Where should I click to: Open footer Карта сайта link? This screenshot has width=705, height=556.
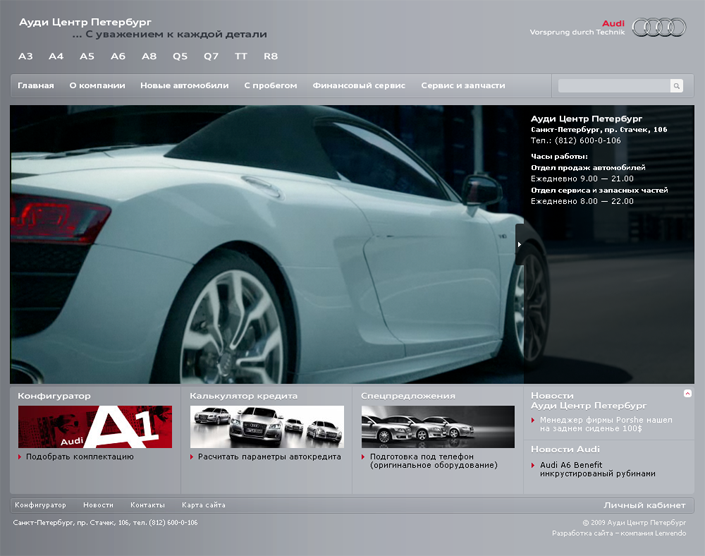[203, 505]
